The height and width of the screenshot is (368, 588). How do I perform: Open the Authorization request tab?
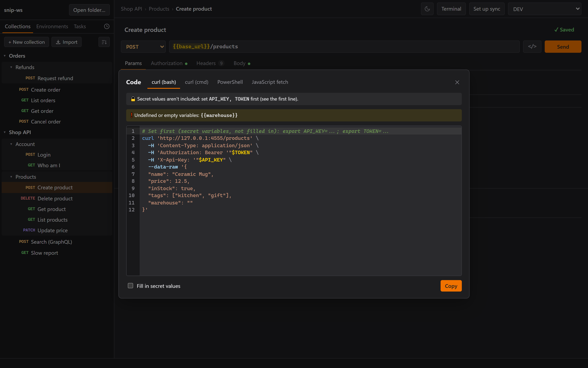pyautogui.click(x=169, y=63)
